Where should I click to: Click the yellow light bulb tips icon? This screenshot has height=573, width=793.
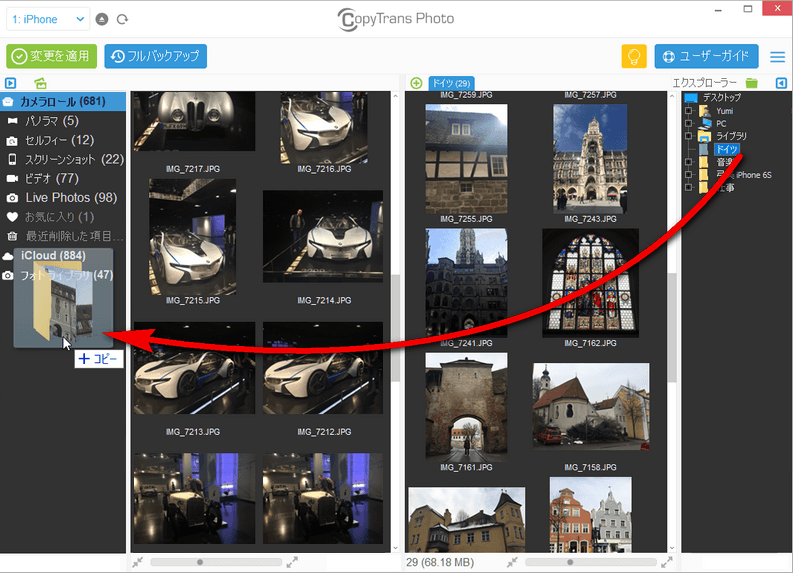pos(634,56)
